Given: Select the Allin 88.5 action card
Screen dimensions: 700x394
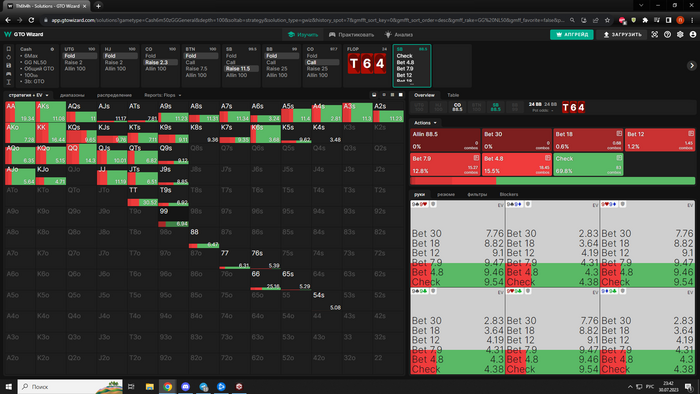Looking at the screenshot, I should [445, 140].
